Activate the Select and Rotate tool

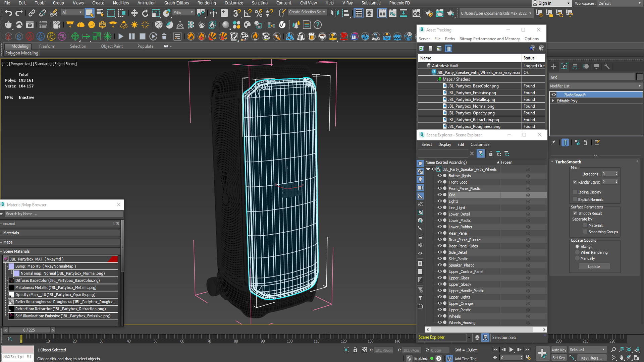pos(145,13)
